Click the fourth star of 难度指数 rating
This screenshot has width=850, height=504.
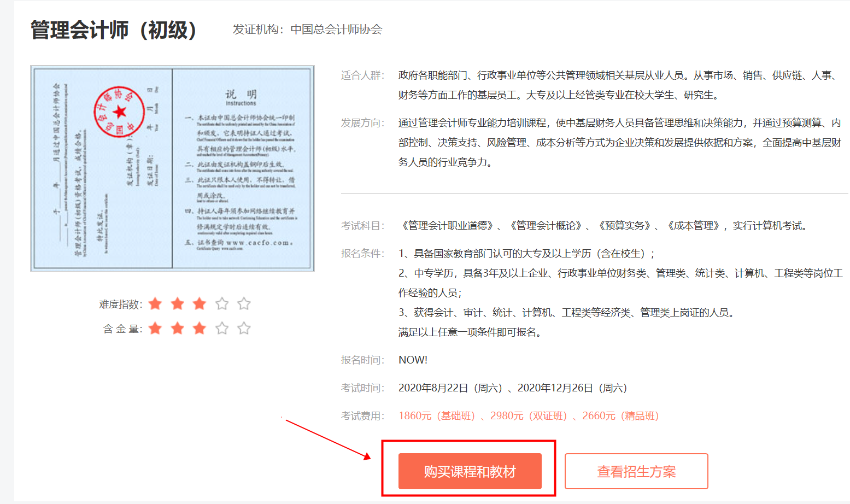coord(222,304)
